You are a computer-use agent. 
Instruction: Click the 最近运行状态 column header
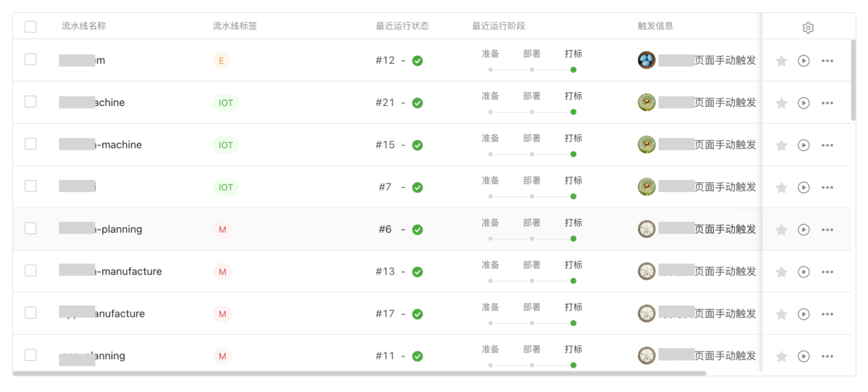point(402,26)
